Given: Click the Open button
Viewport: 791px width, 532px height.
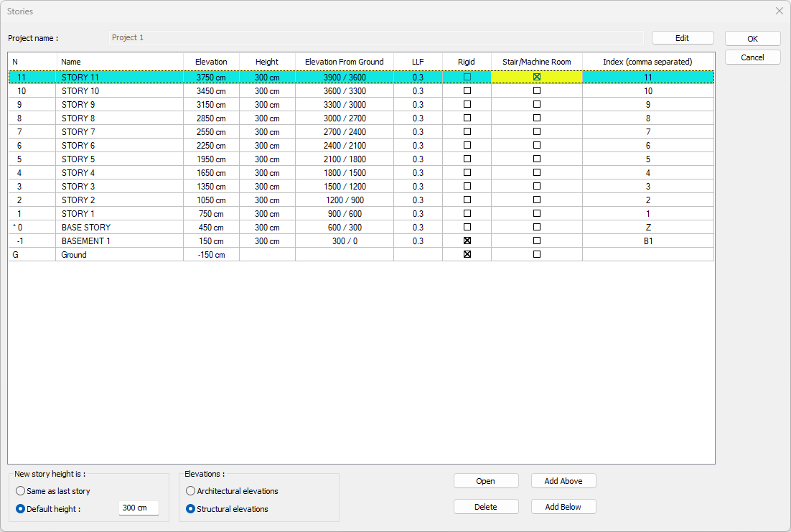Looking at the screenshot, I should pos(485,481).
